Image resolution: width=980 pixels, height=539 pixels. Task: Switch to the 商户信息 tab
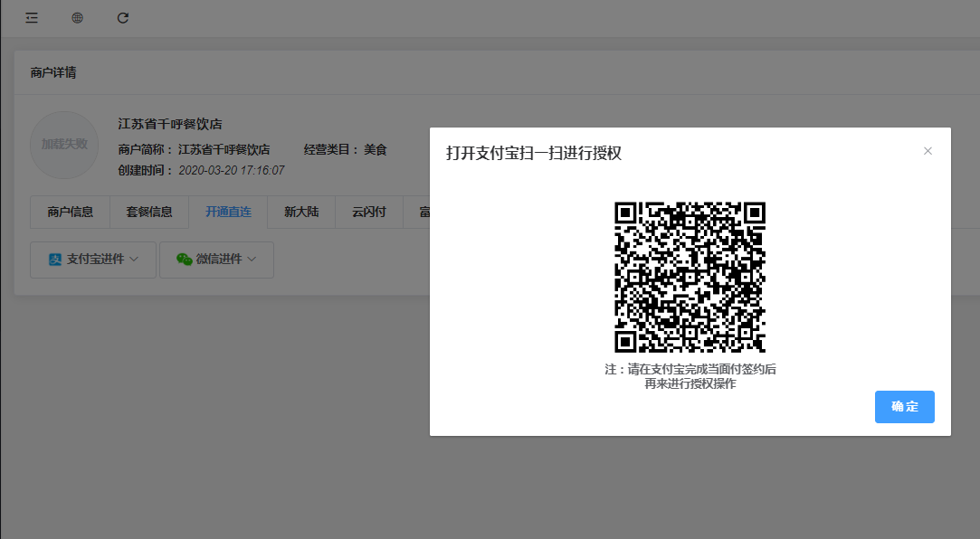point(70,213)
